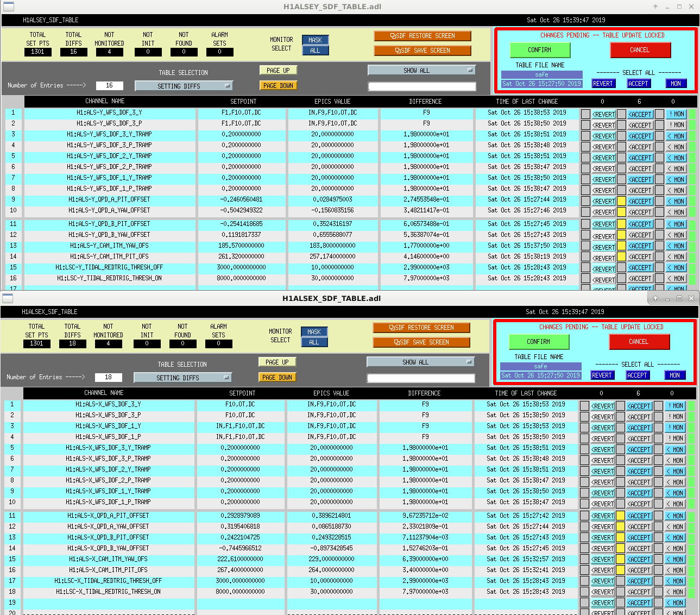Click yellow accept box for H1:ALS-Y_QPD_A_PIT_OFFSET

622,201
